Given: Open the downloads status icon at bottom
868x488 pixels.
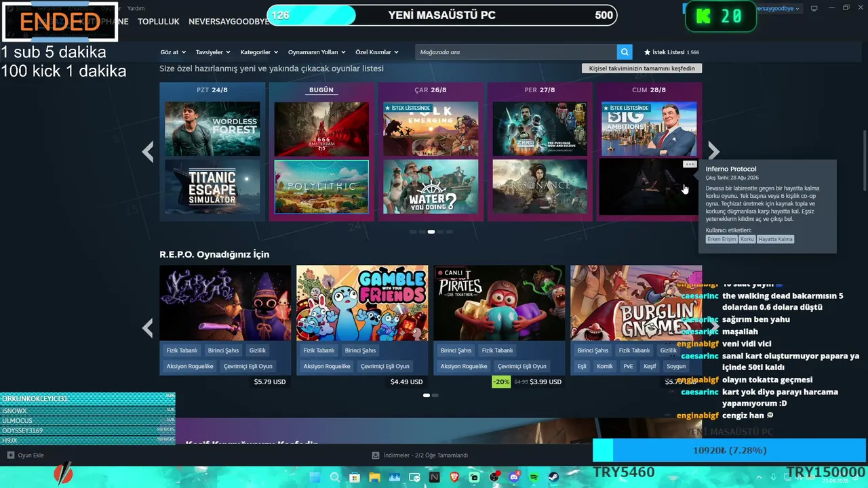Looking at the screenshot, I should pos(376,455).
